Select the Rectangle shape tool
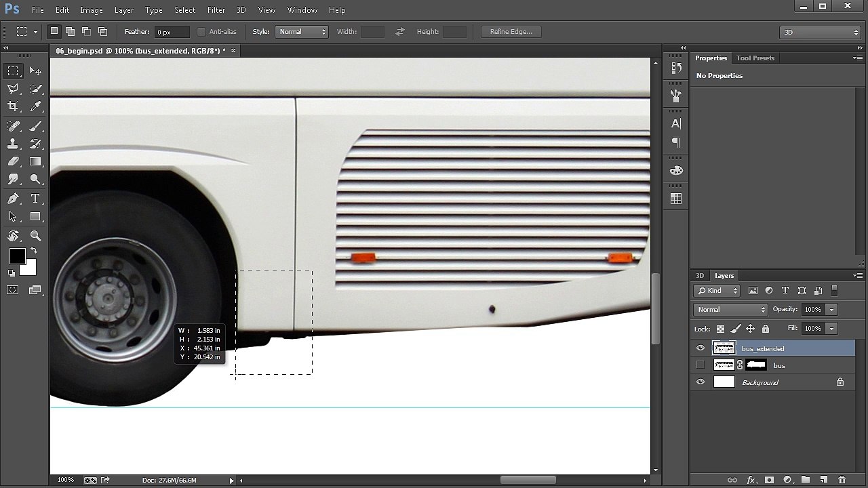Image resolution: width=868 pixels, height=488 pixels. (x=35, y=216)
